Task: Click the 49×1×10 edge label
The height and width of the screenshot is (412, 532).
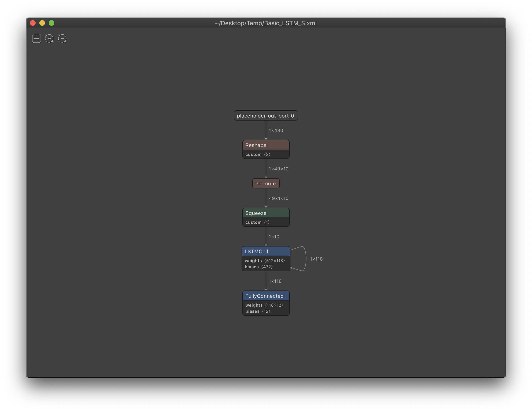Action: point(278,198)
